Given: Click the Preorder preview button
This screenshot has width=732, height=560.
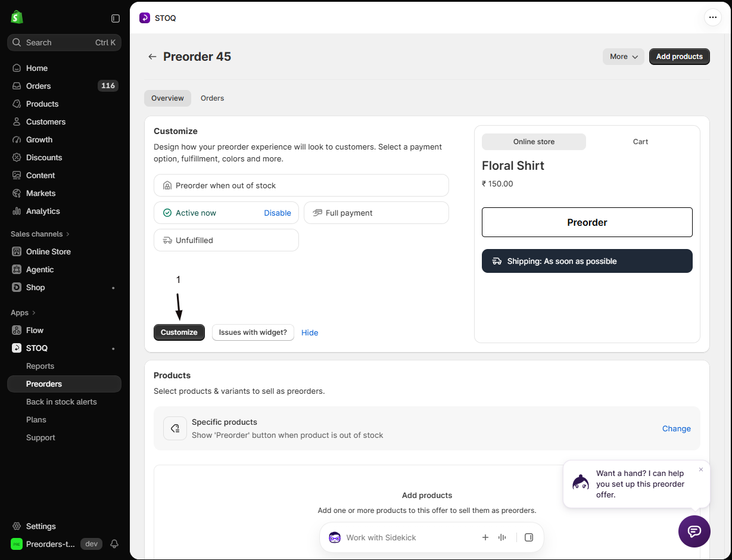Looking at the screenshot, I should point(587,222).
